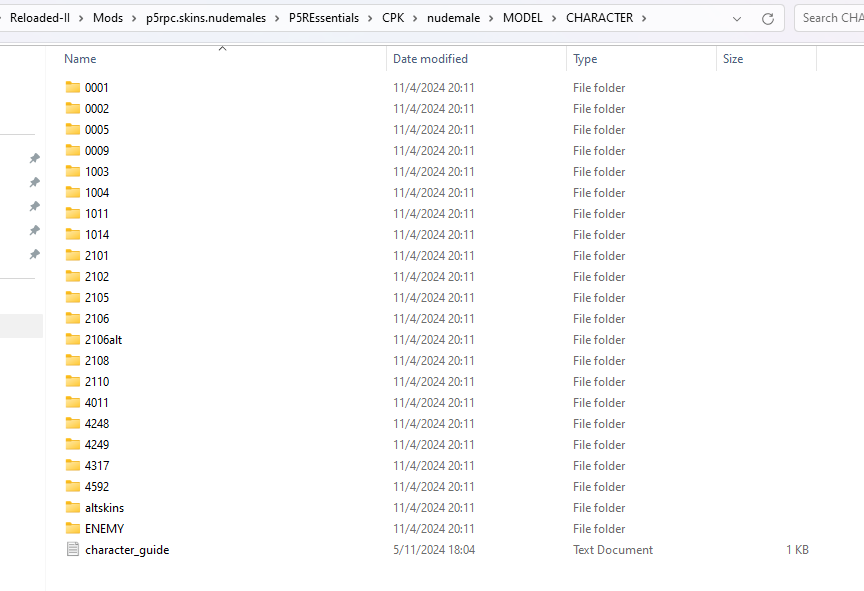Select the 2106 folder name
Image resolution: width=864 pixels, height=591 pixels.
pyautogui.click(x=97, y=318)
